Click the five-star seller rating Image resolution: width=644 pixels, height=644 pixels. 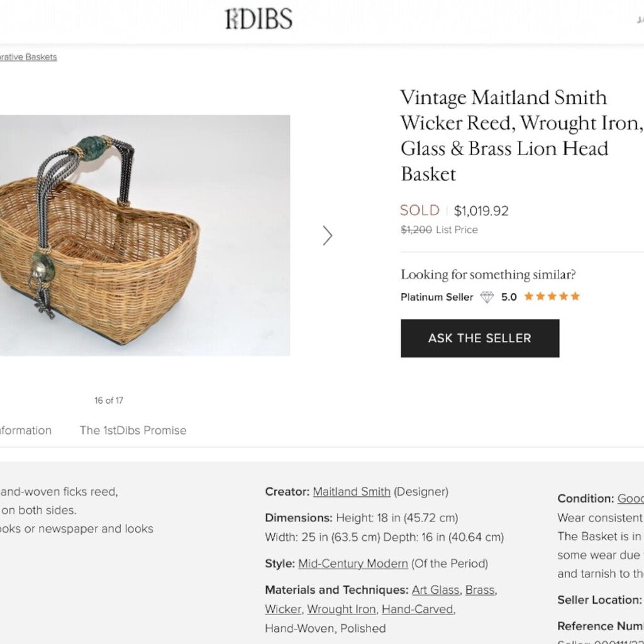click(x=552, y=297)
